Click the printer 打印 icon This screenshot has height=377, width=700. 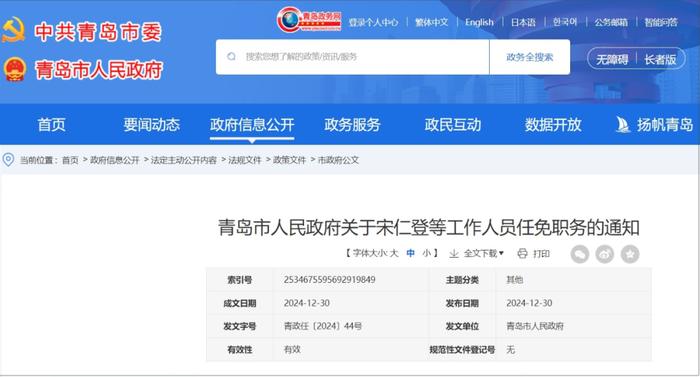coord(522,254)
